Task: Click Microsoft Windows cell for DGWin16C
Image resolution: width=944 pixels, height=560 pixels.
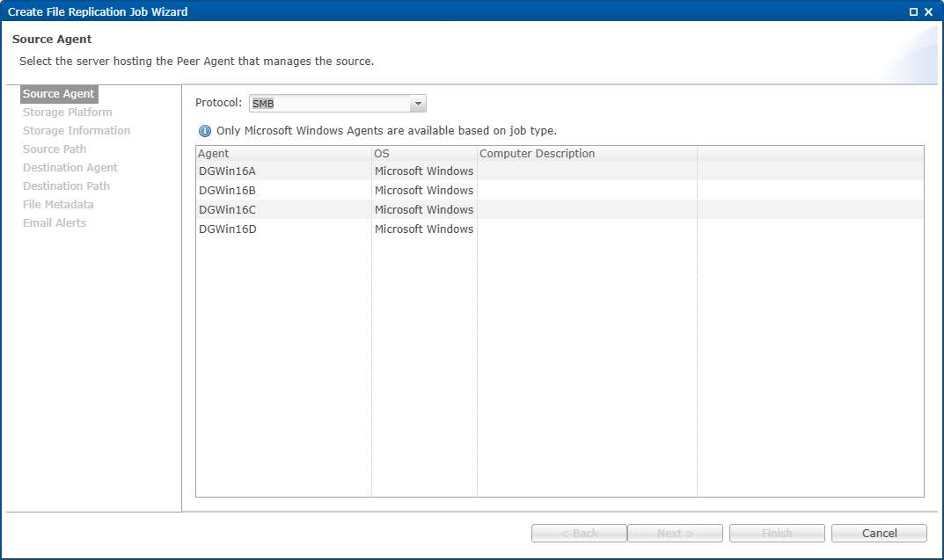Action: click(x=424, y=209)
